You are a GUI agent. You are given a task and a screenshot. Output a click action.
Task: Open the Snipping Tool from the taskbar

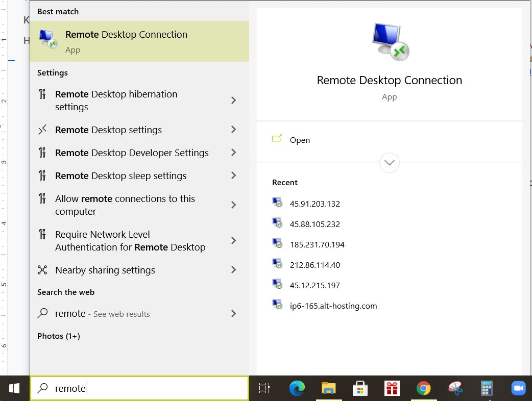coord(455,389)
